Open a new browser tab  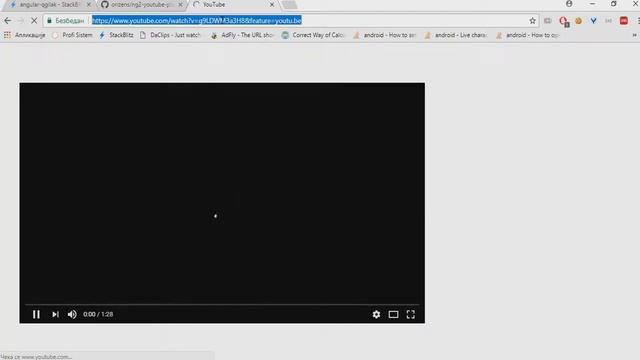[x=289, y=4]
